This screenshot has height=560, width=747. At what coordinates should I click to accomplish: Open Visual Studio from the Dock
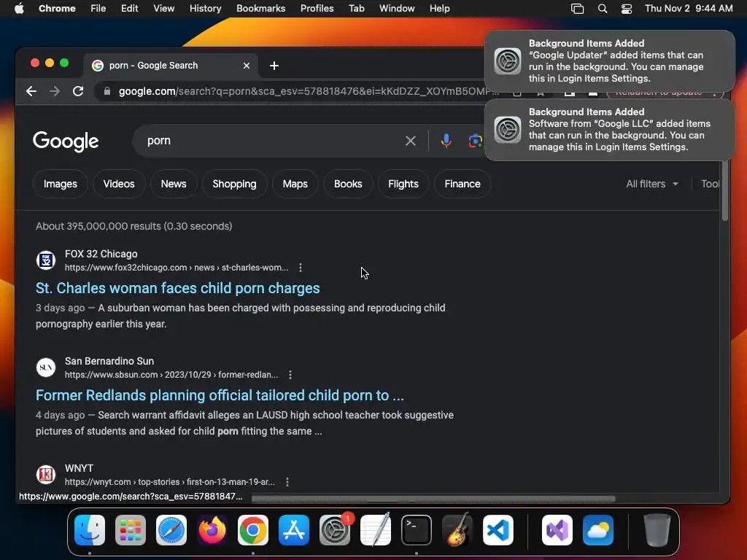pyautogui.click(x=557, y=530)
